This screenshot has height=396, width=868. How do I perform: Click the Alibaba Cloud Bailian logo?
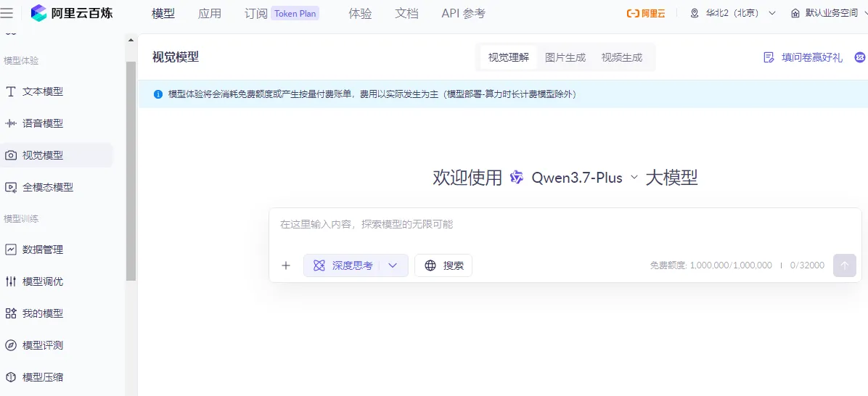pyautogui.click(x=72, y=13)
